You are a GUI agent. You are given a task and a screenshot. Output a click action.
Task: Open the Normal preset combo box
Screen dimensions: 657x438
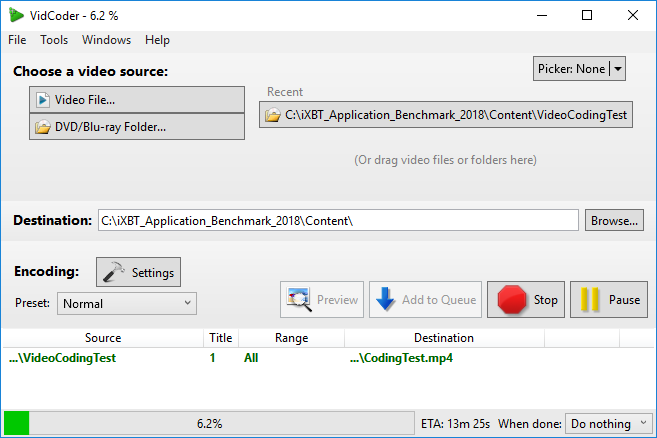click(x=127, y=303)
